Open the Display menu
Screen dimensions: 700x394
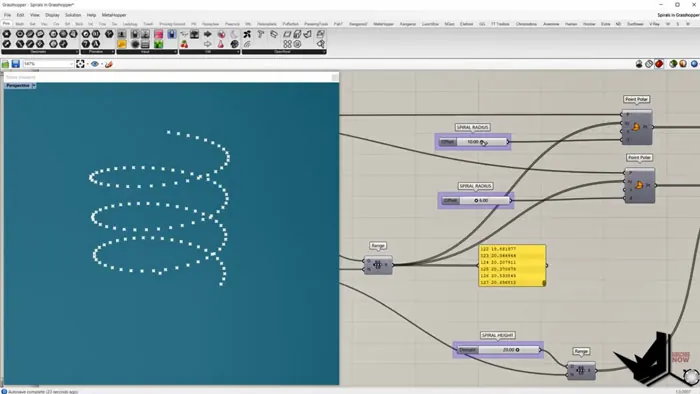[x=52, y=15]
